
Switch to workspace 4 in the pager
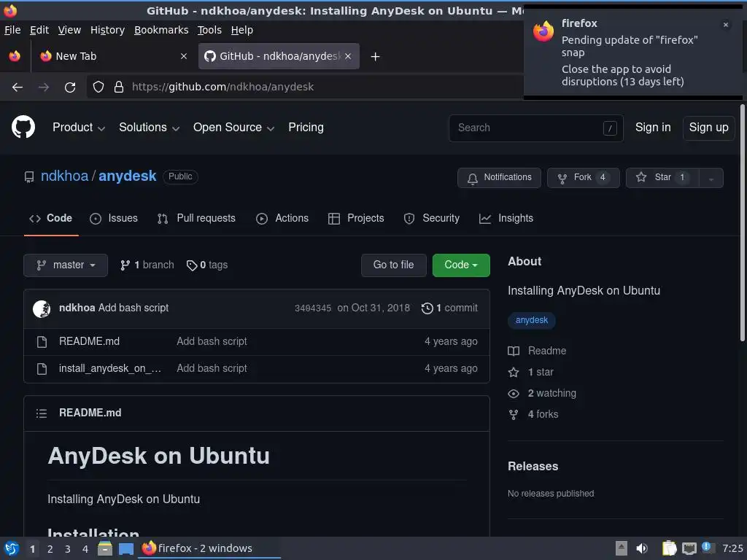(85, 549)
